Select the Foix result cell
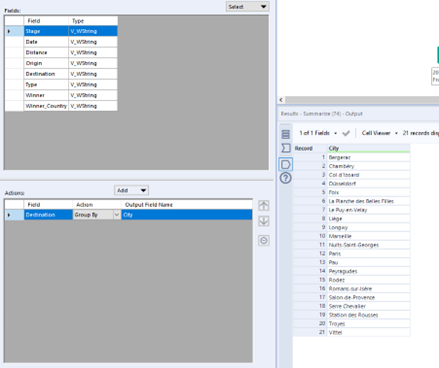The width and height of the screenshot is (439, 368). click(x=368, y=192)
